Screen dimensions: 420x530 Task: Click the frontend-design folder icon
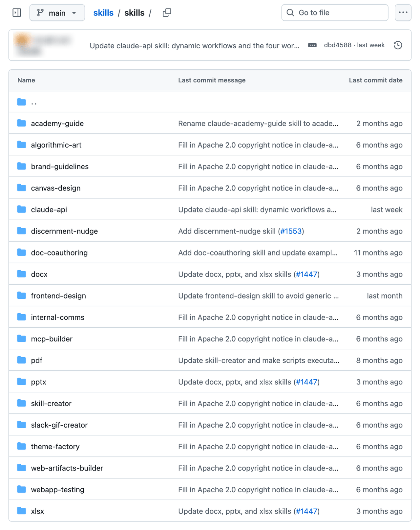[22, 296]
